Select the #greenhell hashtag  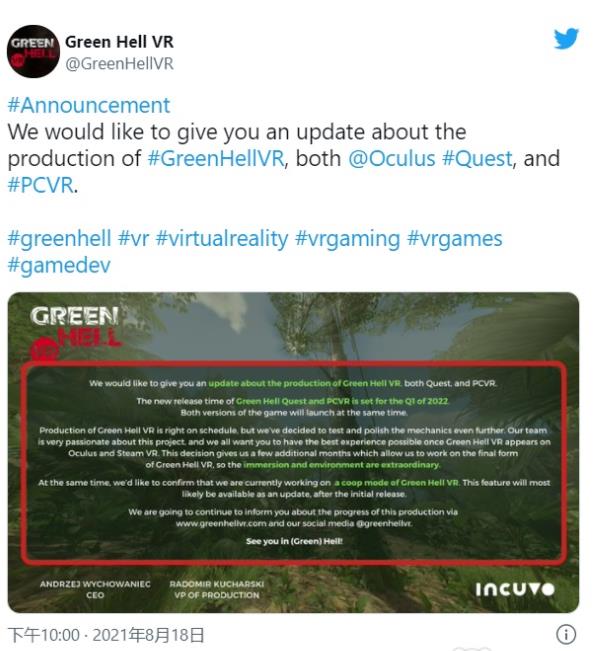[x=59, y=239]
